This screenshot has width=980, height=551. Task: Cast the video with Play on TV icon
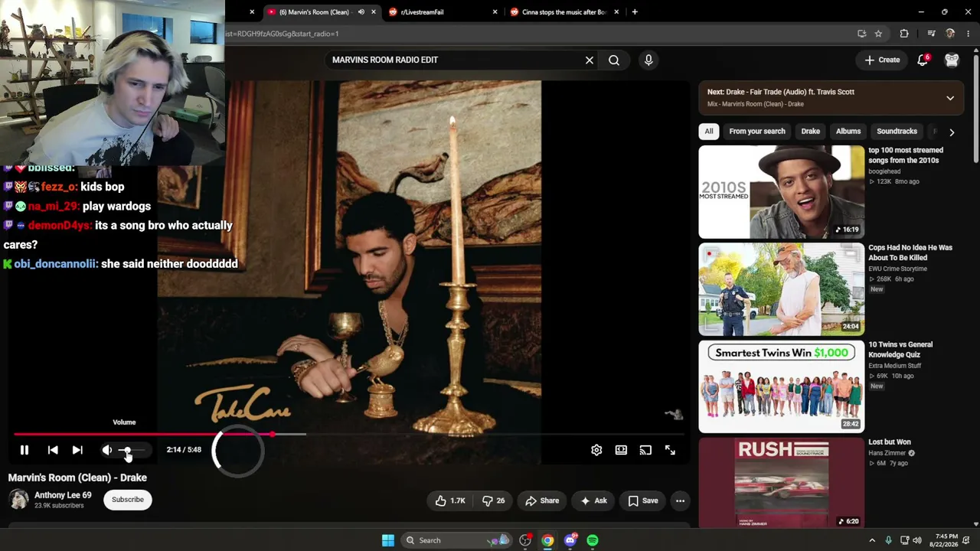(x=645, y=450)
